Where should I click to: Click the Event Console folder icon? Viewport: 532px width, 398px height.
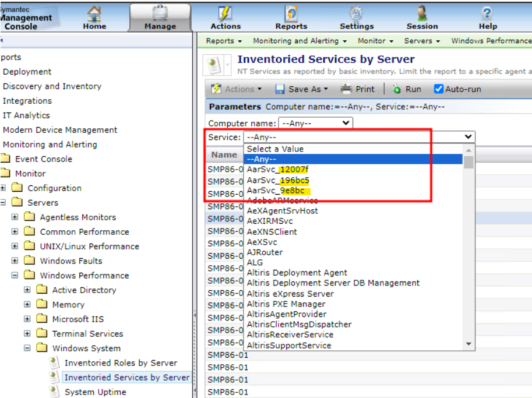(5, 159)
